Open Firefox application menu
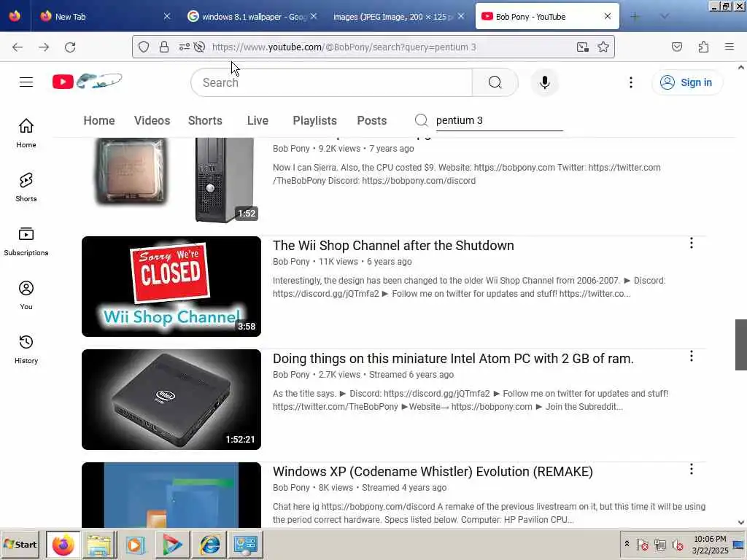Viewport: 747px width, 560px height. coord(729,47)
